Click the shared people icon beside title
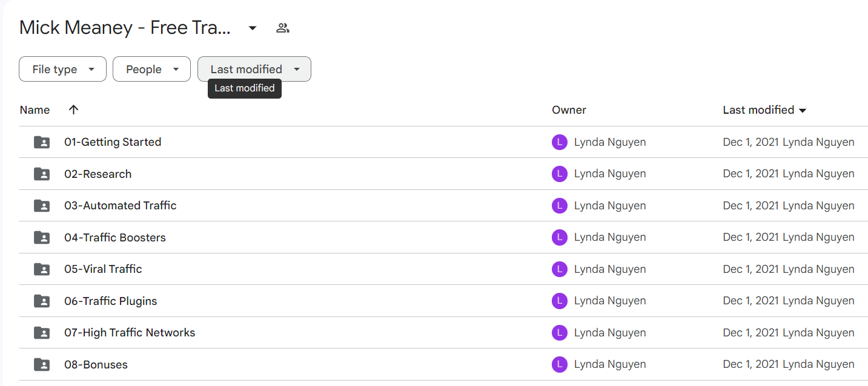868x386 pixels. [283, 28]
